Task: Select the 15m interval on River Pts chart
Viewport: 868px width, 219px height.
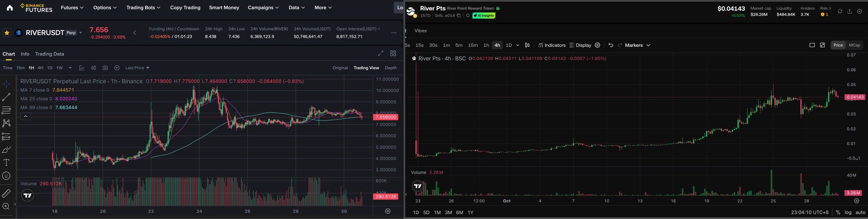Action: coord(473,45)
